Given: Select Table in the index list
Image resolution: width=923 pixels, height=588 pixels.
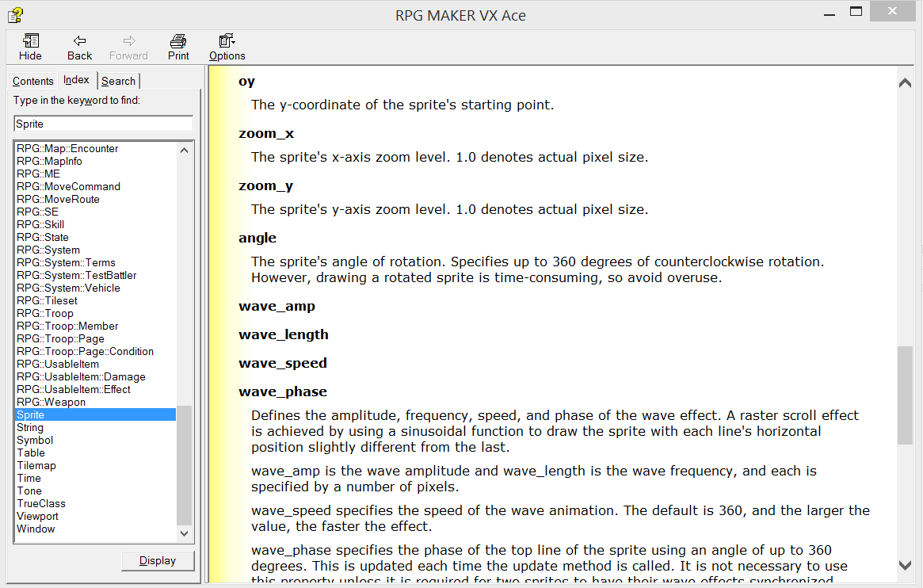Looking at the screenshot, I should 31,453.
